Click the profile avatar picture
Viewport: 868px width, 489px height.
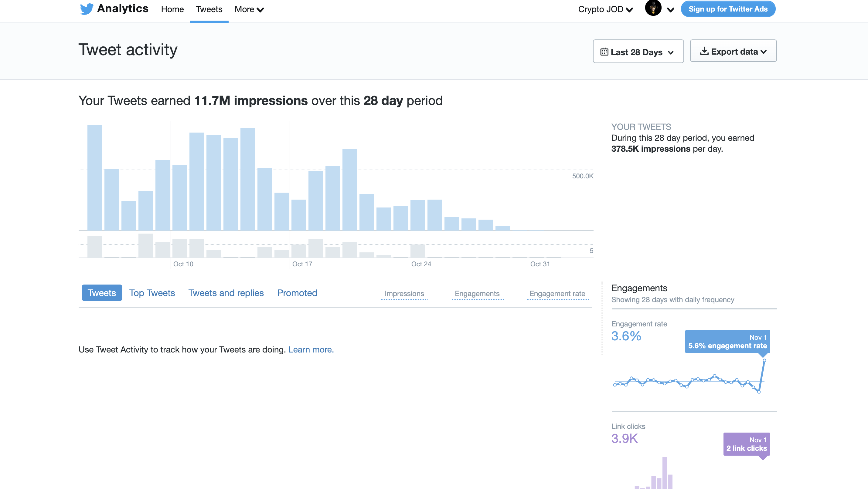[653, 8]
